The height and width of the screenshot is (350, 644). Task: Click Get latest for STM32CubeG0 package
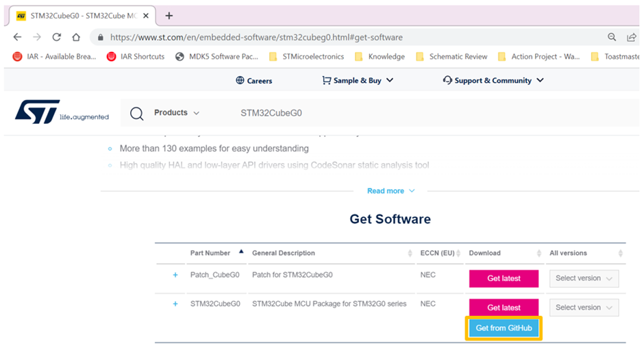pos(504,308)
